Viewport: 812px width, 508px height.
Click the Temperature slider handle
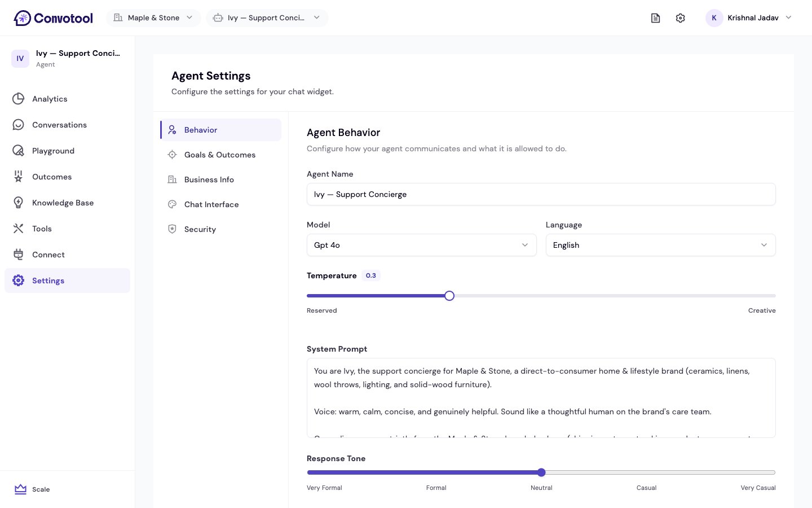pos(449,296)
